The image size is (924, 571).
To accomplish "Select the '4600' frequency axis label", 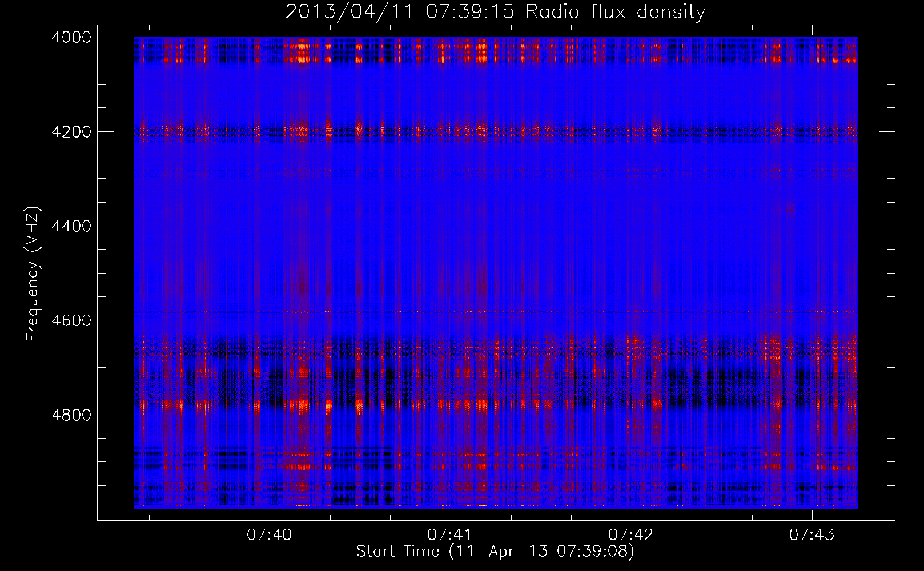I will click(x=71, y=320).
